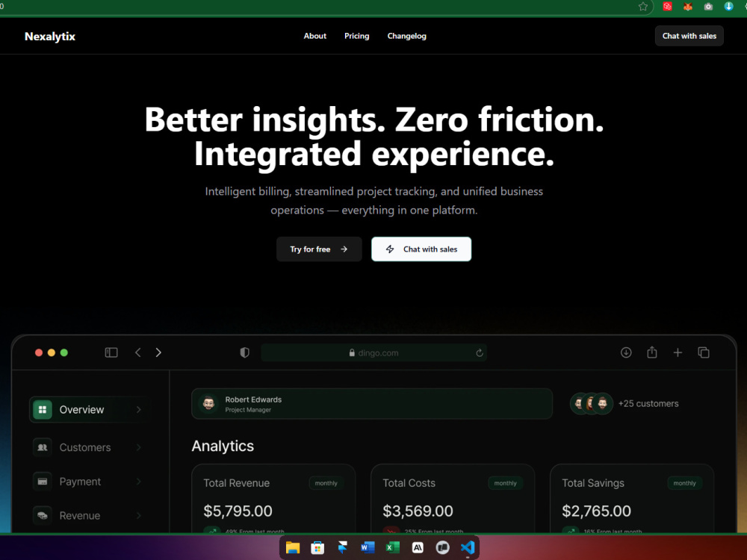Click the mockup new tab plus icon

678,352
